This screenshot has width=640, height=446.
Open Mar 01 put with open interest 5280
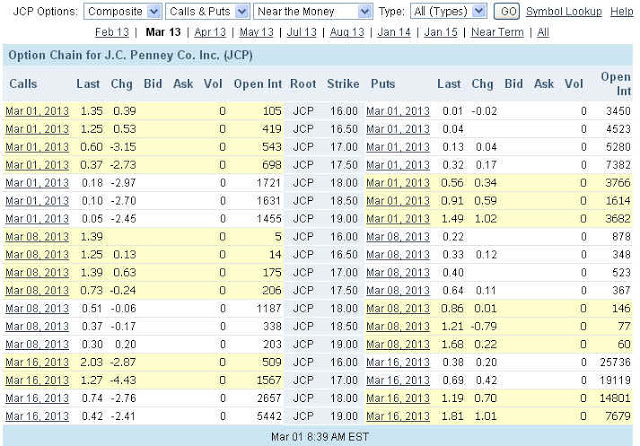[x=398, y=147]
